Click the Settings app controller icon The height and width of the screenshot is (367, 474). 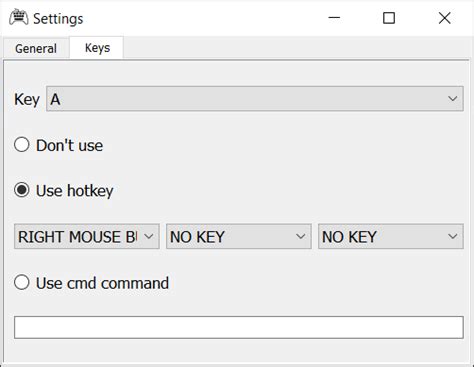19,17
